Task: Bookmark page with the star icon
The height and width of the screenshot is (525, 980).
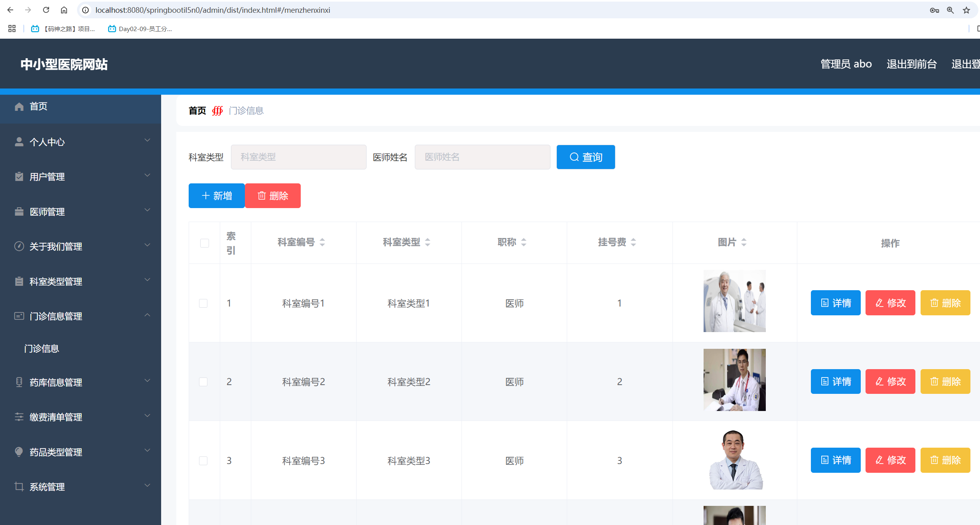Action: click(966, 10)
